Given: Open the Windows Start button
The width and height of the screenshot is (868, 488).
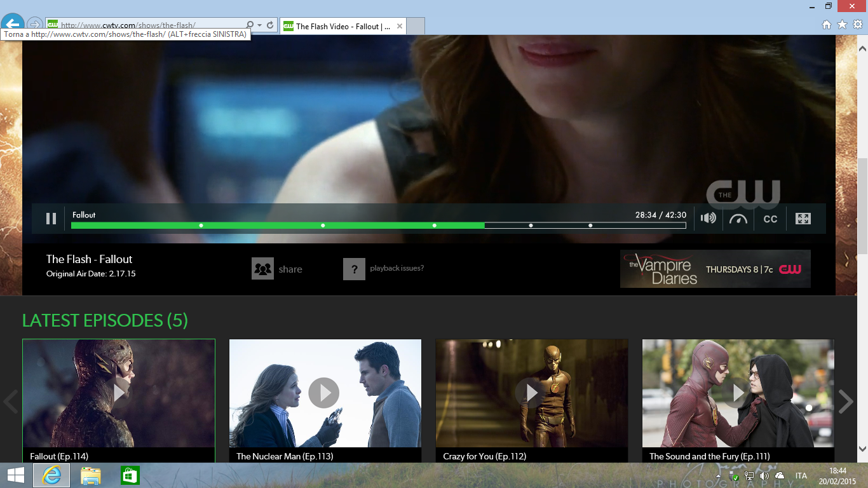Looking at the screenshot, I should 15,475.
